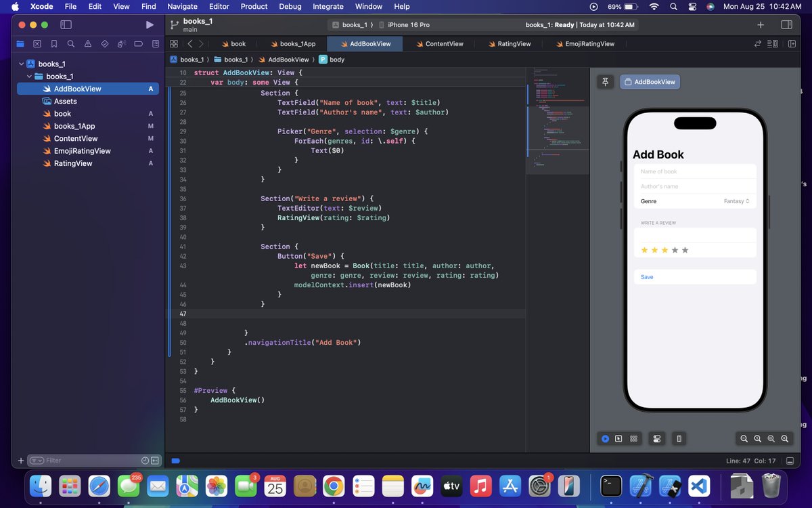
Task: Open the Test navigator diamond icon
Action: (105, 43)
